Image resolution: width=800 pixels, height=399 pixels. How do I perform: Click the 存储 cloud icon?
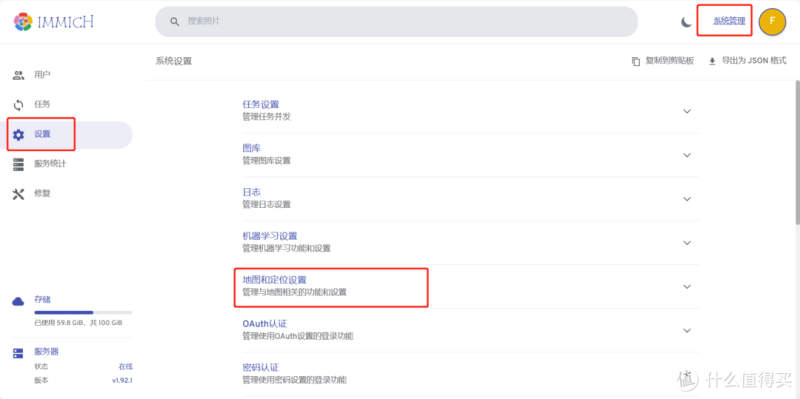(18, 301)
